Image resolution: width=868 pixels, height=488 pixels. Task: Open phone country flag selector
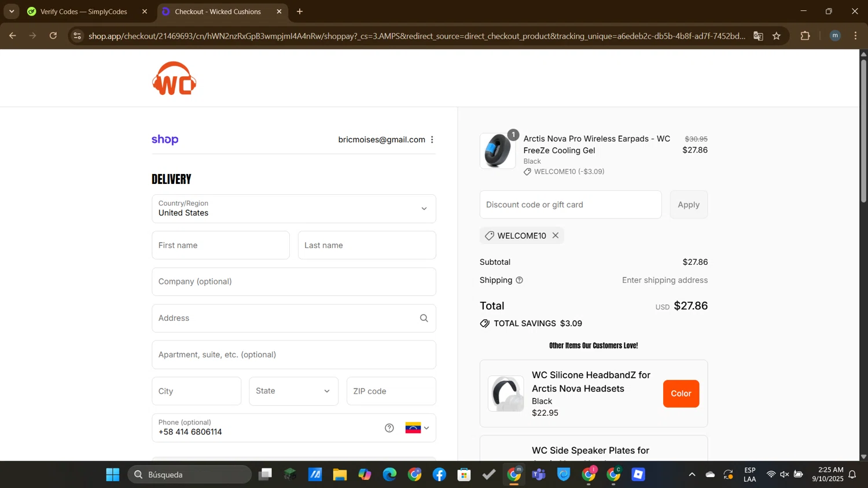(417, 428)
